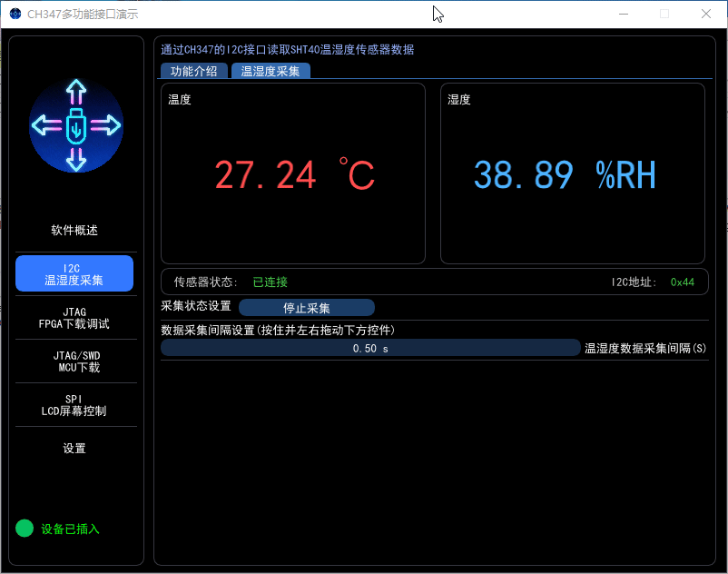Click the 软件概述 sidebar entry
This screenshot has width=728, height=574.
(x=74, y=230)
